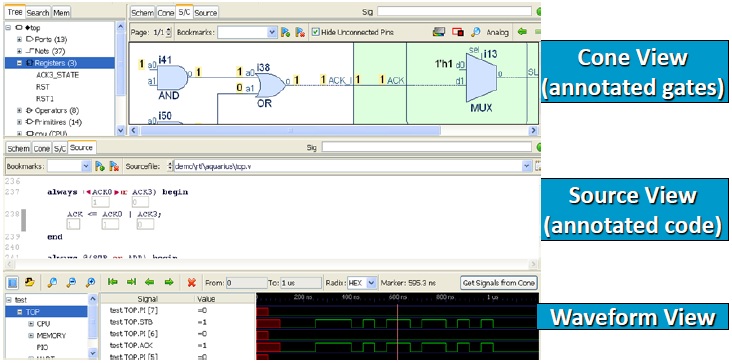
Task: Expand the CPU node in waveform tree
Action: coord(31,324)
